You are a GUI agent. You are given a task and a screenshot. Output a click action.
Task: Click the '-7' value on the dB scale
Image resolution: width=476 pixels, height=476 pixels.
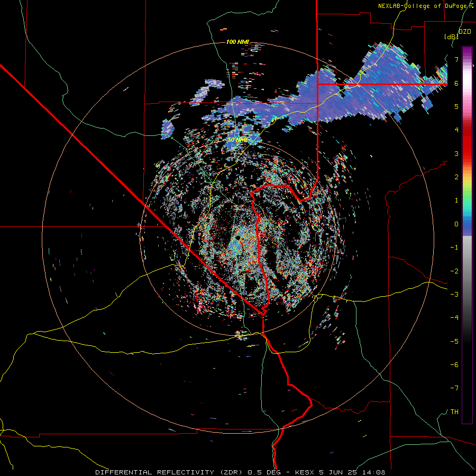(x=454, y=388)
